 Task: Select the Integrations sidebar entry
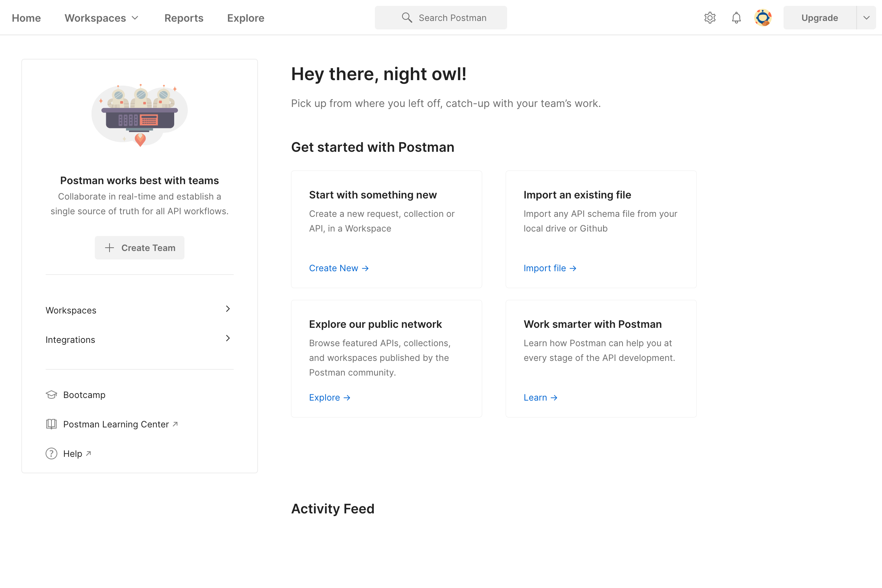tap(140, 339)
